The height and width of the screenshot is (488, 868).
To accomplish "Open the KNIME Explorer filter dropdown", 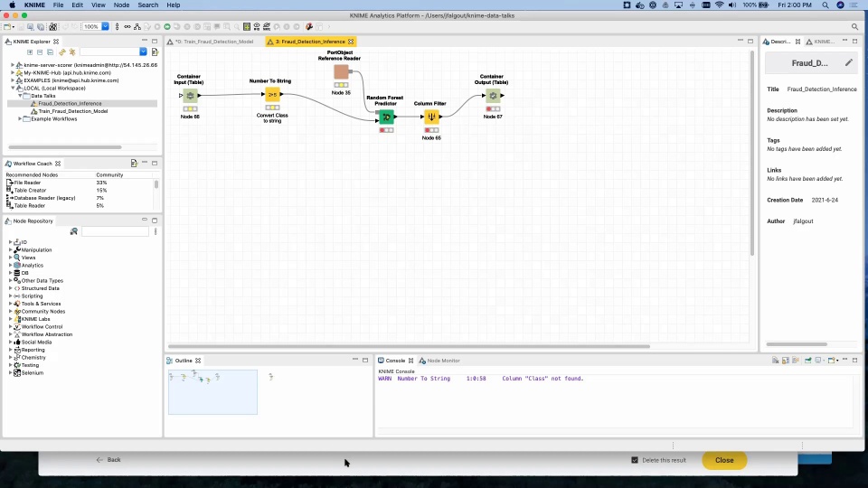I will click(143, 52).
